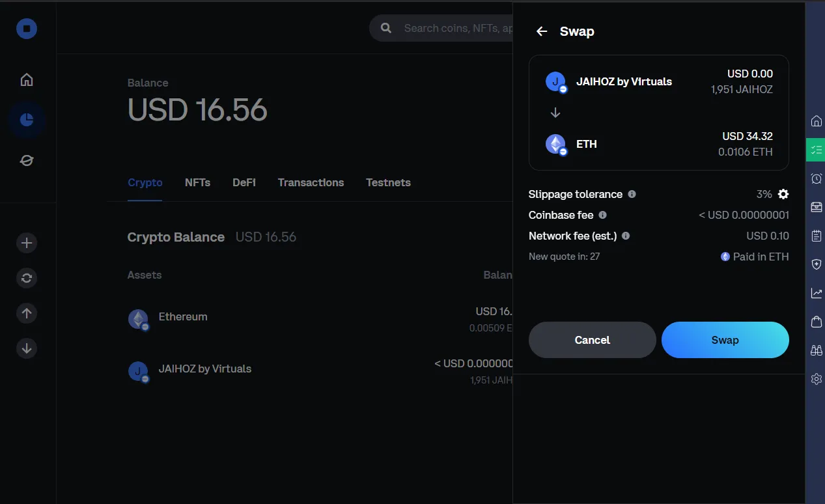This screenshot has width=825, height=504.
Task: Click the Paid in ETH label
Action: pos(761,257)
